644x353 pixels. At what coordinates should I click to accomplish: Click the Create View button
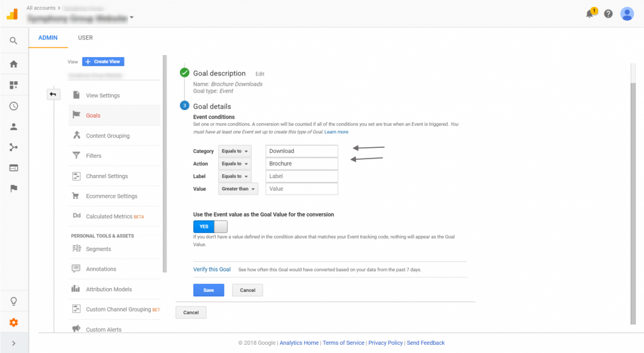pyautogui.click(x=103, y=62)
